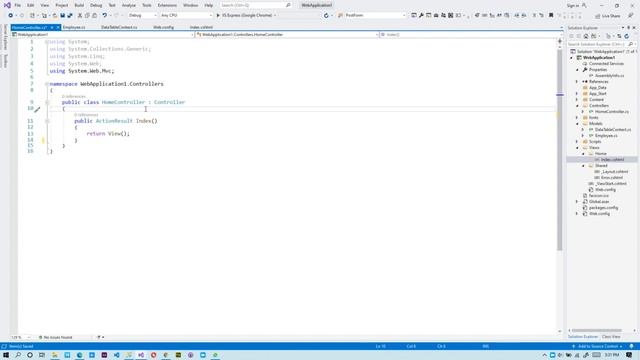Click the feedback icon beside Live Share

(630, 16)
